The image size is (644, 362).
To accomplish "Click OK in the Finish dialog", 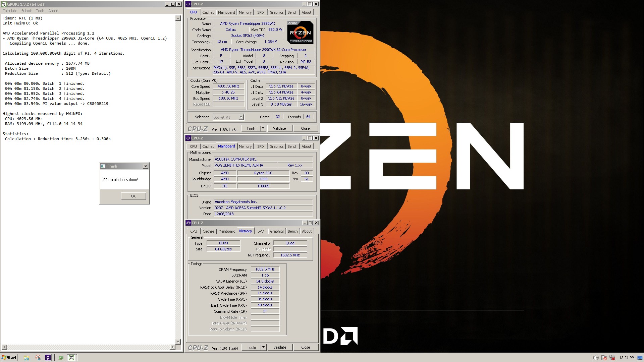I will [x=133, y=196].
